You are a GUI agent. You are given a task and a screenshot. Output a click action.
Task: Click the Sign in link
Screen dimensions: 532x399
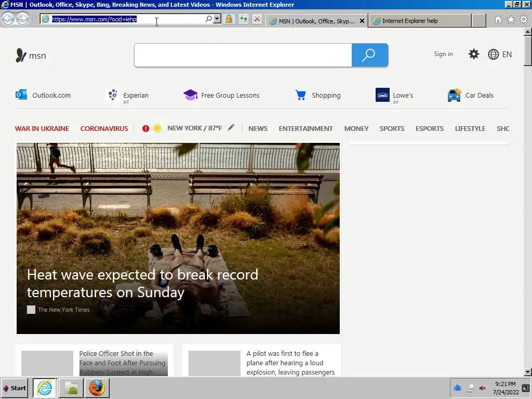tap(443, 54)
